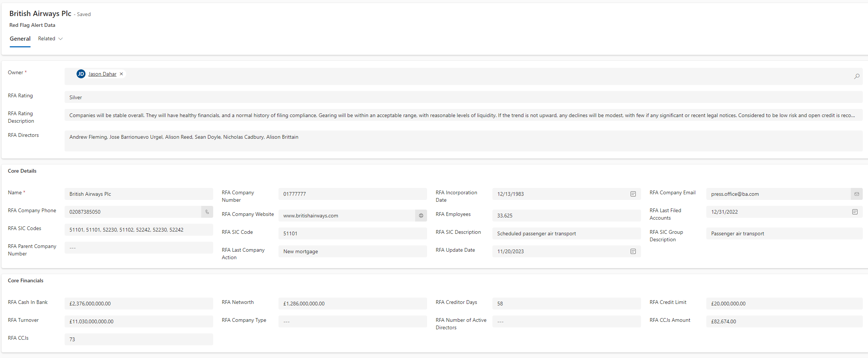Remove Jason Dahar from Owner field

point(121,74)
